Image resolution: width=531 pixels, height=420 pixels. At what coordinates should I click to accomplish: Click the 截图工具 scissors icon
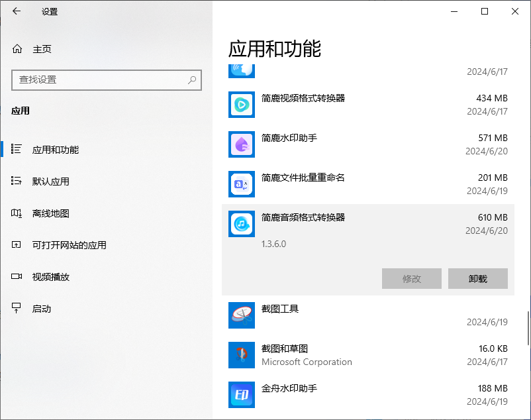(242, 315)
